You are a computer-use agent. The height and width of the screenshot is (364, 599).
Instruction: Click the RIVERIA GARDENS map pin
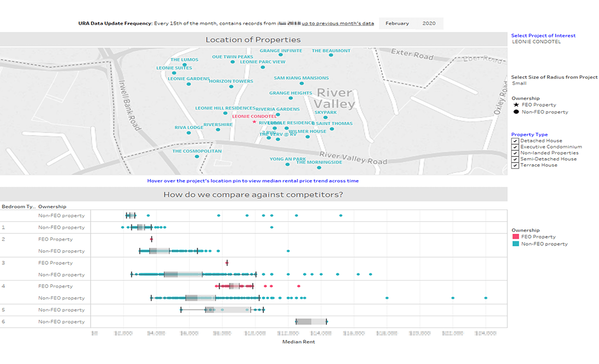click(x=278, y=114)
